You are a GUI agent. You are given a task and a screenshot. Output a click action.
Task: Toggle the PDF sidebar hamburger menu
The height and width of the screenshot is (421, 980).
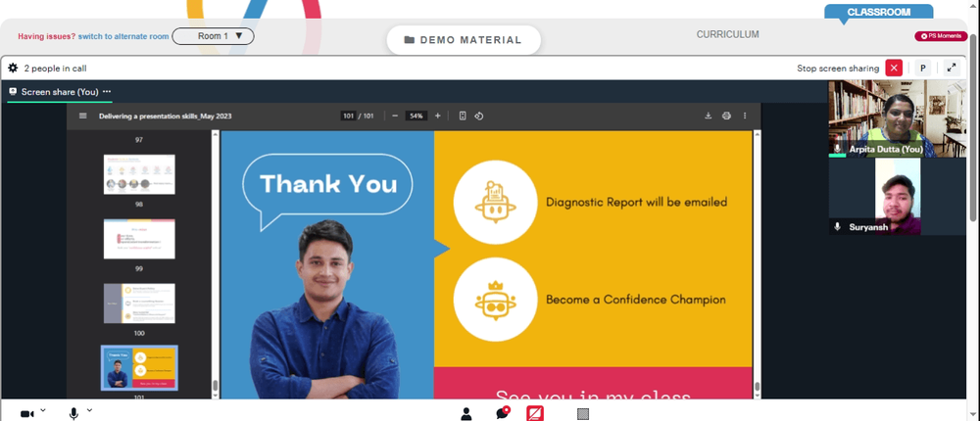coord(83,116)
